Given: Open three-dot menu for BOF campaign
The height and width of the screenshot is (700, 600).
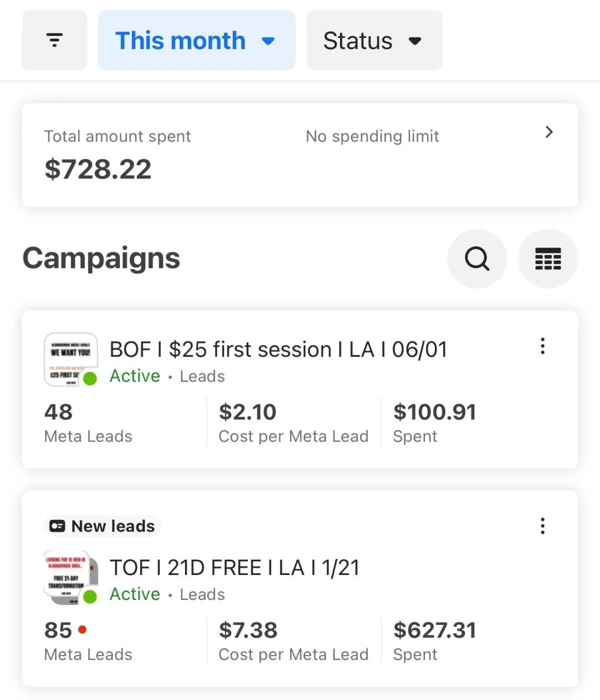Looking at the screenshot, I should click(542, 346).
